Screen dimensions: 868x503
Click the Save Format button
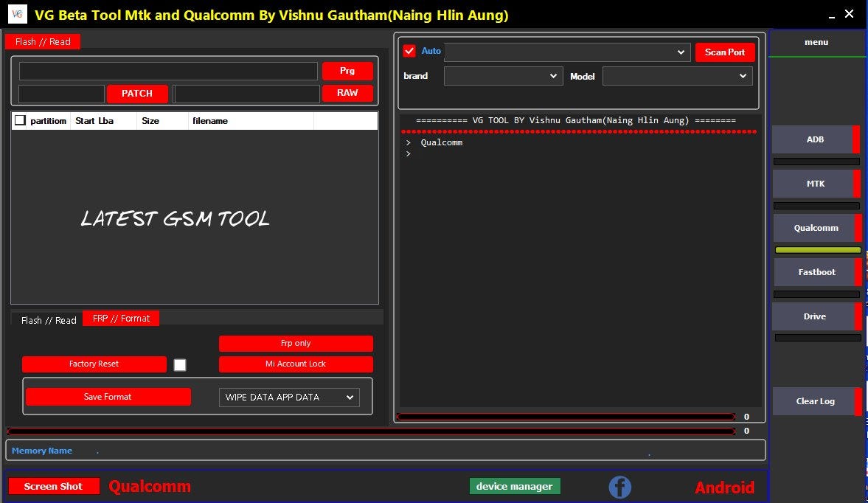(x=108, y=397)
